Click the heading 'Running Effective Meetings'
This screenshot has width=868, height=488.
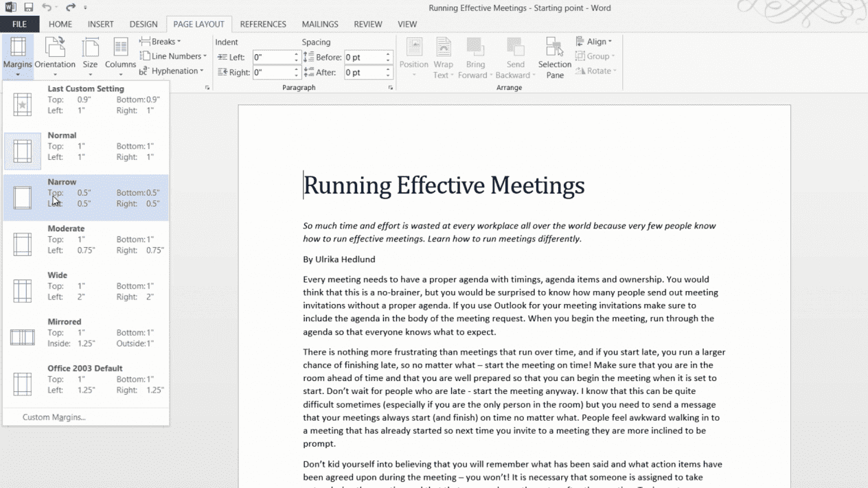click(x=444, y=185)
